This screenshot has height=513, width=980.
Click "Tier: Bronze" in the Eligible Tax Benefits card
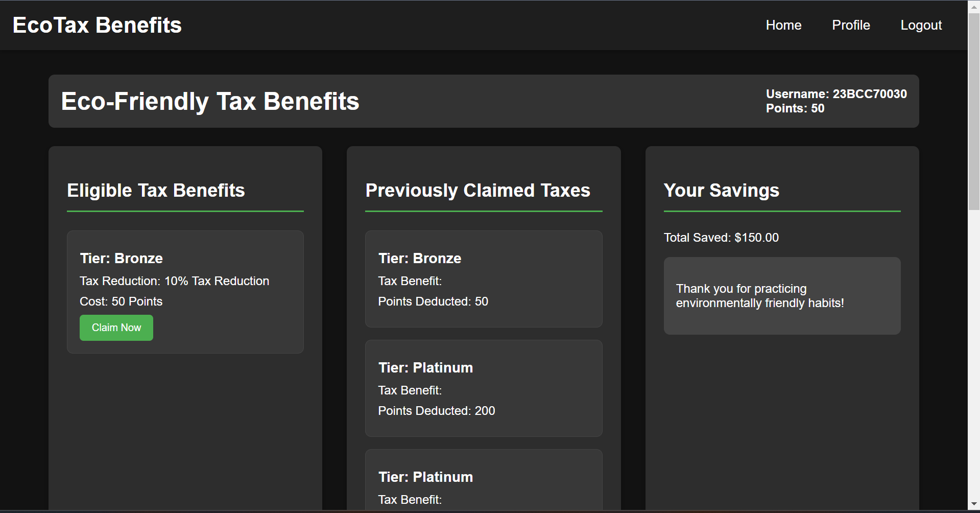pos(121,259)
